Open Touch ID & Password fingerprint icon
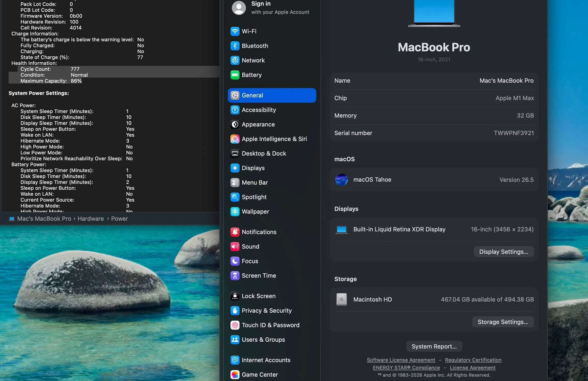Image resolution: width=588 pixels, height=381 pixels. [235, 325]
